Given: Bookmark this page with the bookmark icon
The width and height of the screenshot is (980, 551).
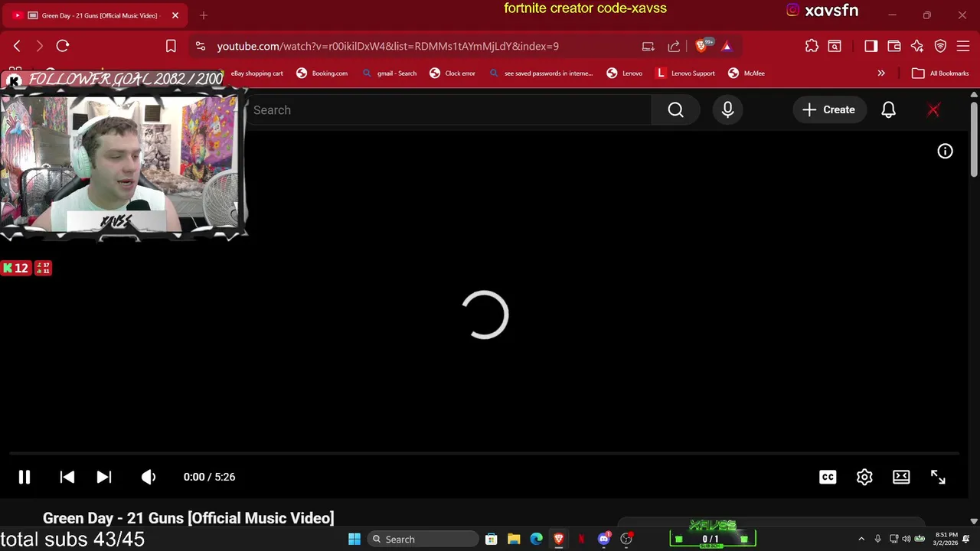Looking at the screenshot, I should [x=171, y=46].
